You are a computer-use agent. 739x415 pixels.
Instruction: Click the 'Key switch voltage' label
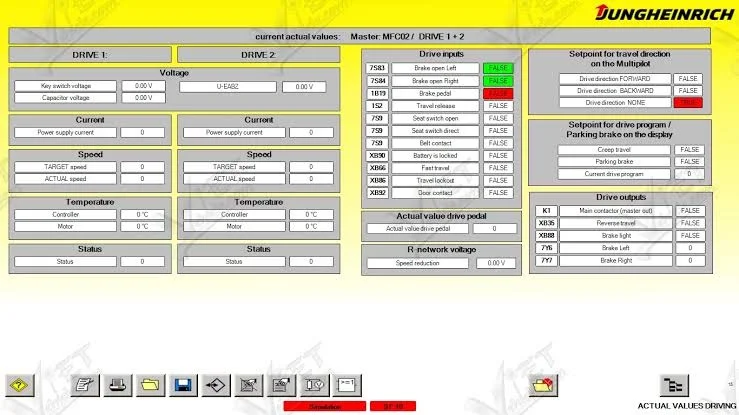tap(66, 86)
